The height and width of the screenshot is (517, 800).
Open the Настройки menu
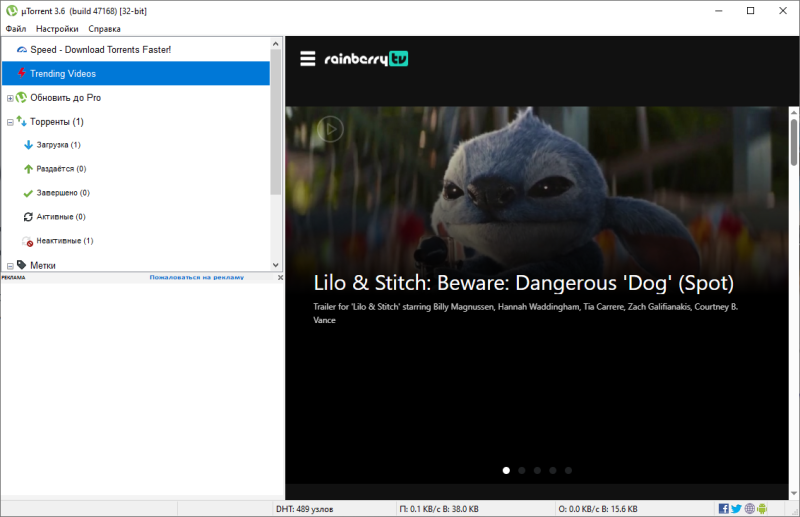click(57, 29)
